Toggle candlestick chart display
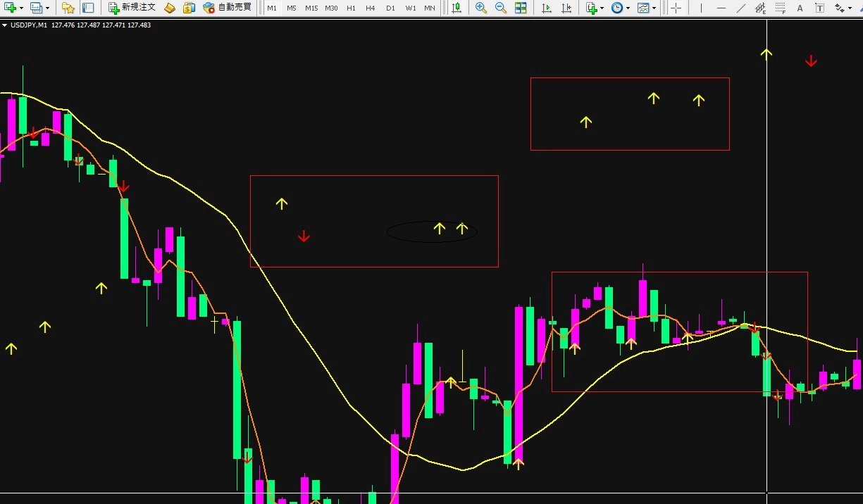The width and height of the screenshot is (863, 504). click(x=457, y=8)
